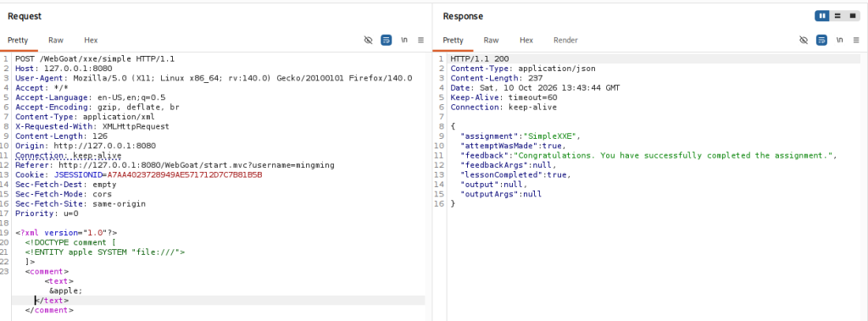Click the Origin header line
The height and width of the screenshot is (321, 868).
point(86,146)
